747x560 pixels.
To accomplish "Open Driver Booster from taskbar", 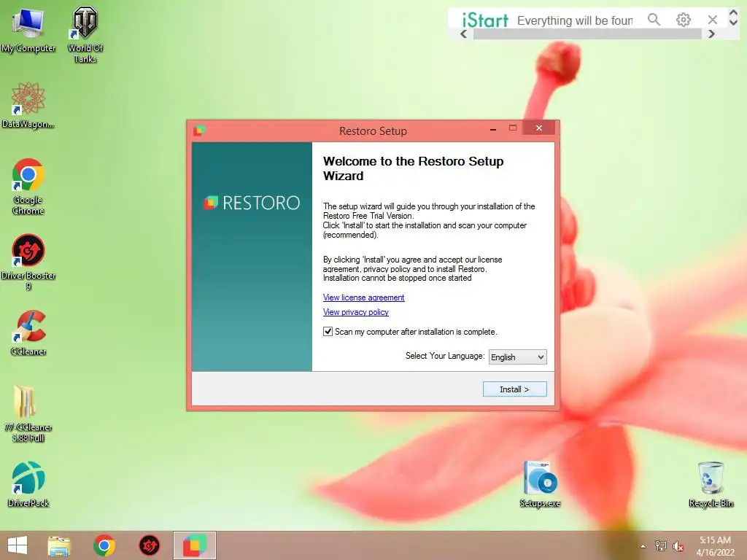I will coord(149,545).
